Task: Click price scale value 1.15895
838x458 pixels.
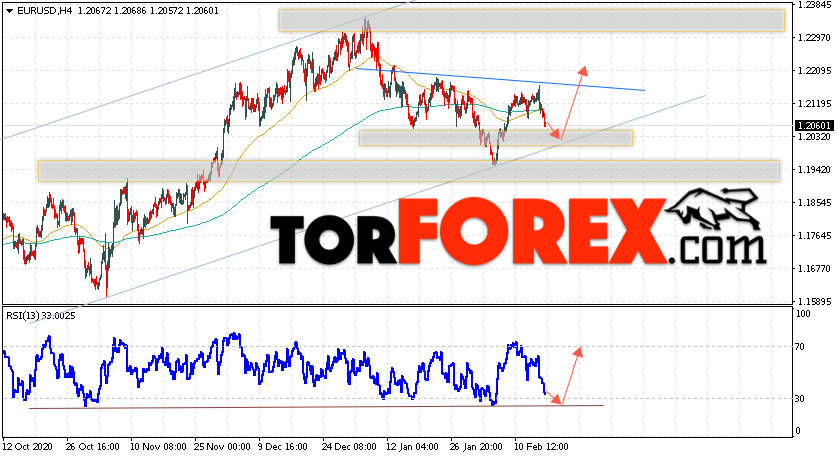Action: pos(815,301)
